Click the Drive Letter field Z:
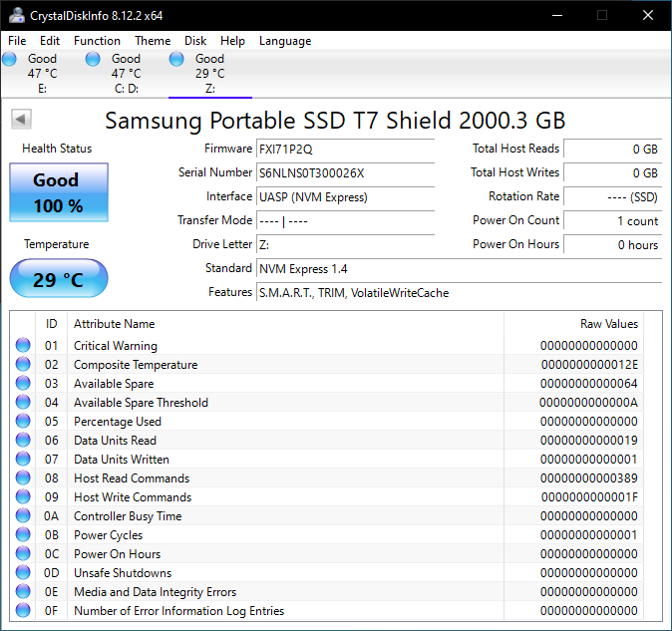The width and height of the screenshot is (672, 631). 345,245
